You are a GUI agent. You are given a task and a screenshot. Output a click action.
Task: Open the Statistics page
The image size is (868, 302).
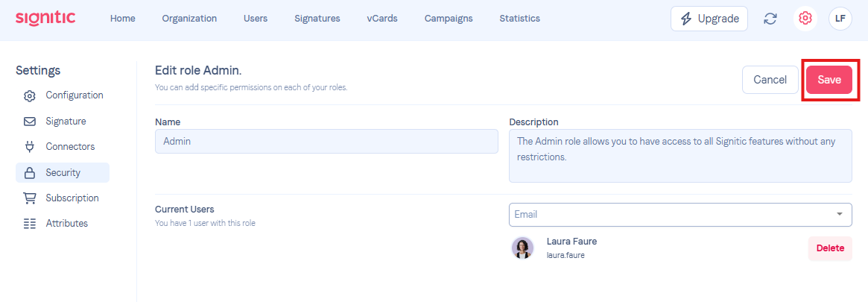519,19
